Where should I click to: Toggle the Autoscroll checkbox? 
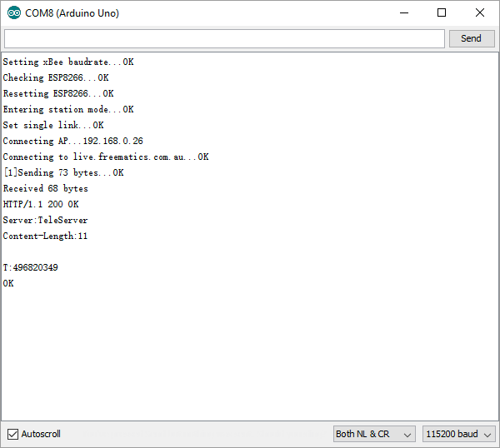12,434
